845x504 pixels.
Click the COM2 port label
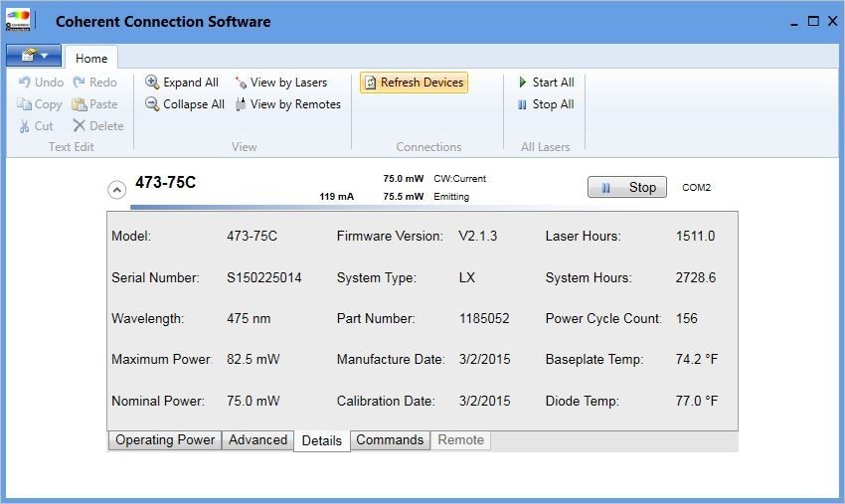point(696,188)
